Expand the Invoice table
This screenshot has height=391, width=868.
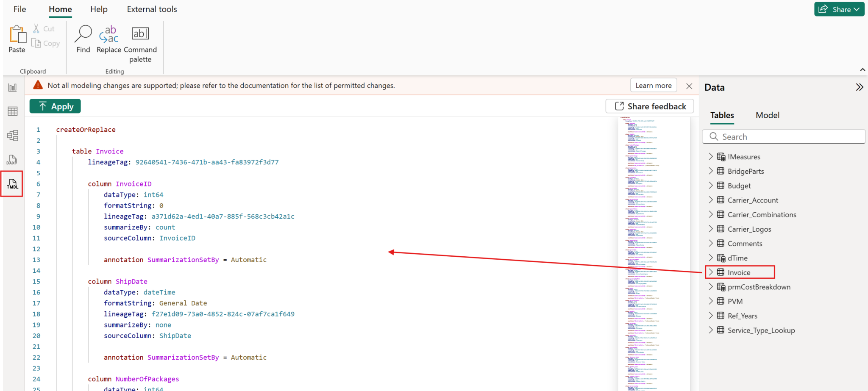711,272
